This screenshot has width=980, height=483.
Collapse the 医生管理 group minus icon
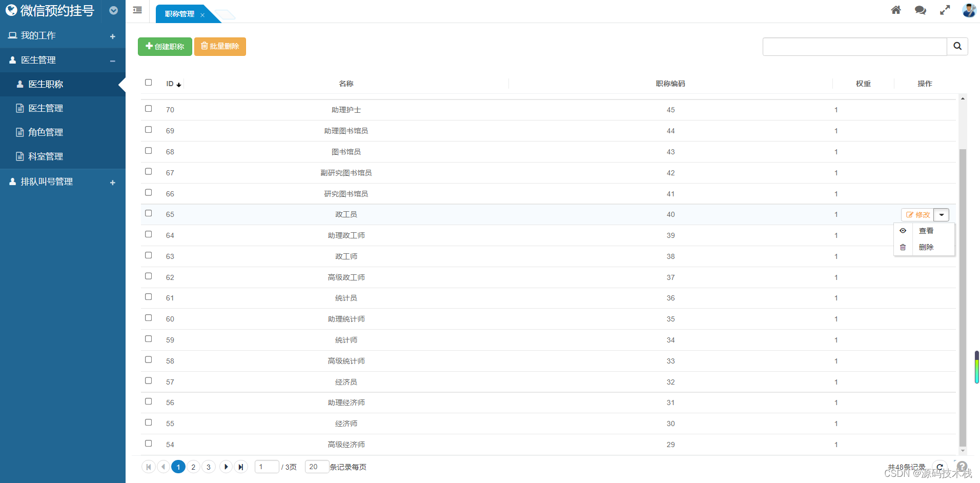click(113, 61)
